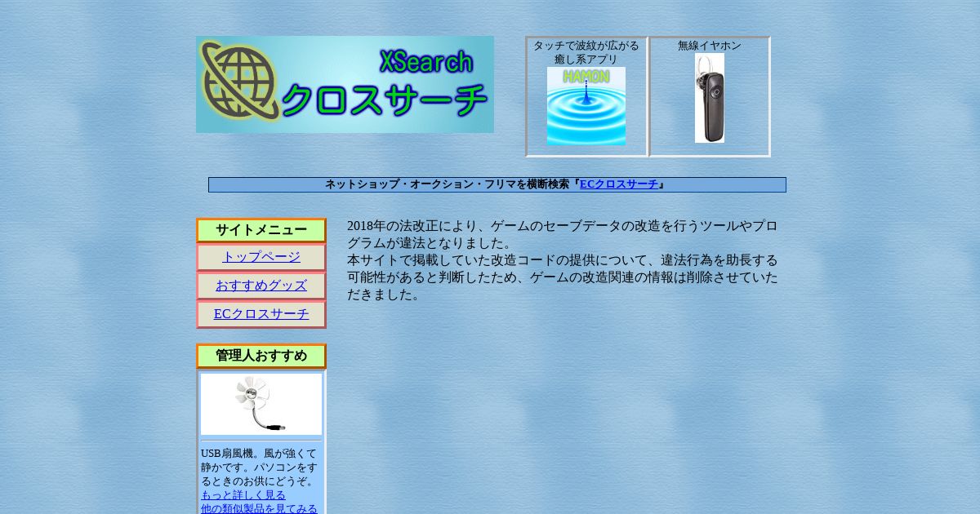
Task: Go to トップページ in the site menu
Action: pyautogui.click(x=261, y=257)
